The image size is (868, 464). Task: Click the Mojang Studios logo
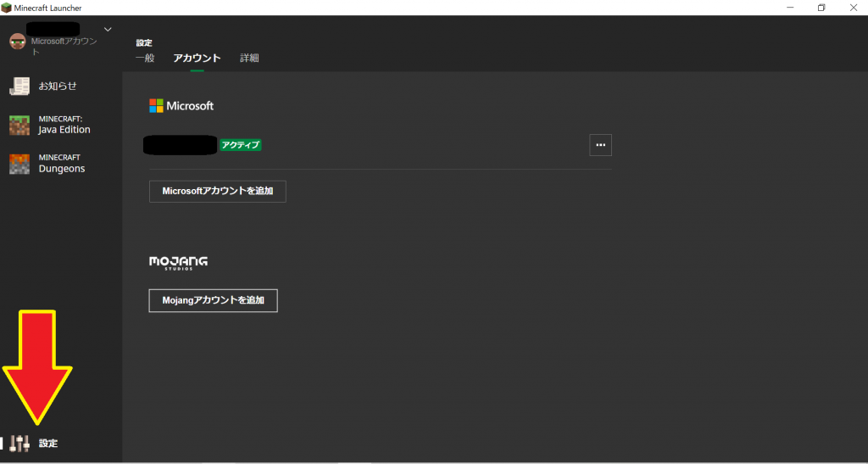coord(178,263)
